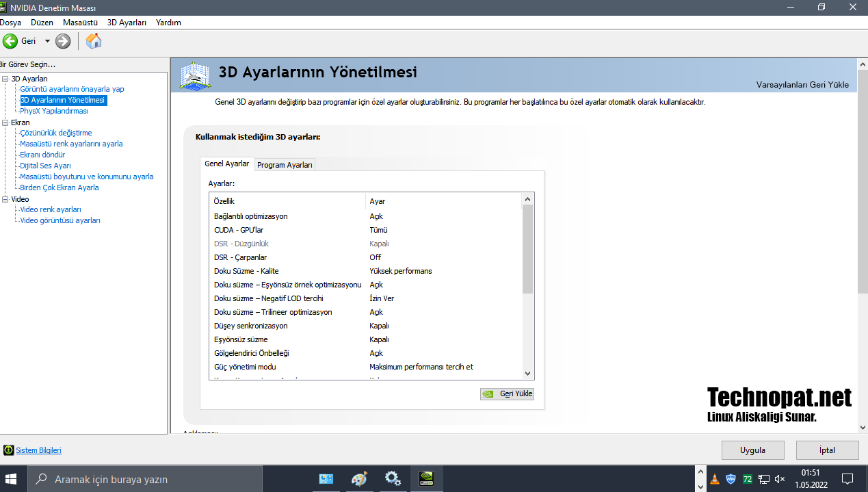Open the gears settings taskbar icon
Image resolution: width=868 pixels, height=492 pixels.
click(x=393, y=479)
